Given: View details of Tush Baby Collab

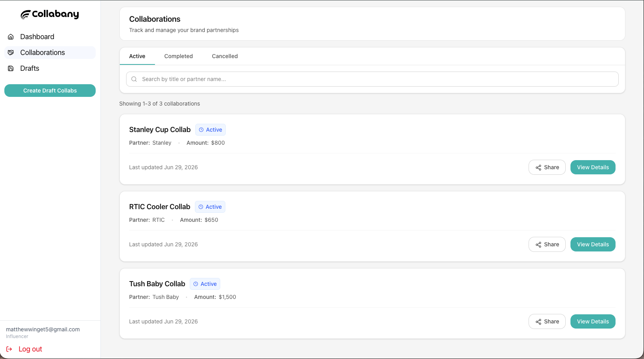Looking at the screenshot, I should [x=593, y=321].
